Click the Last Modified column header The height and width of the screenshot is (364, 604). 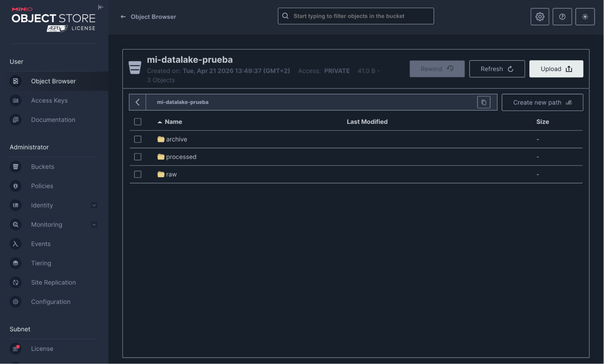(x=367, y=122)
